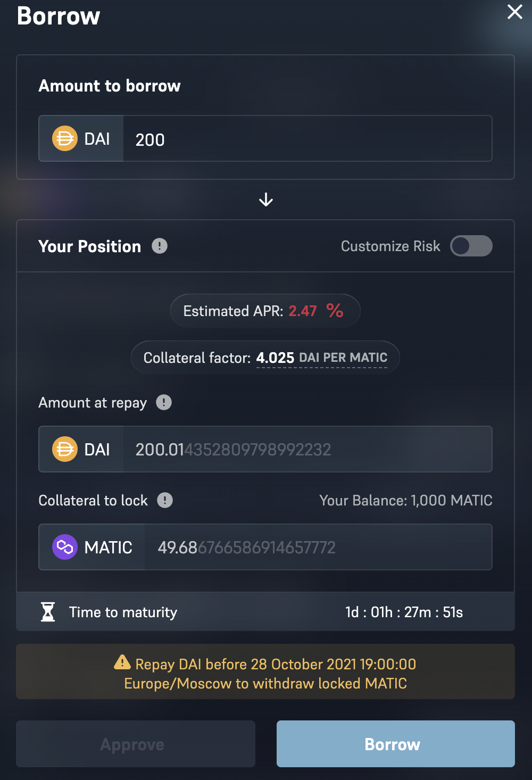Viewport: 532px width, 780px height.
Task: Enable the Customize Risk toggle
Action: click(x=471, y=246)
